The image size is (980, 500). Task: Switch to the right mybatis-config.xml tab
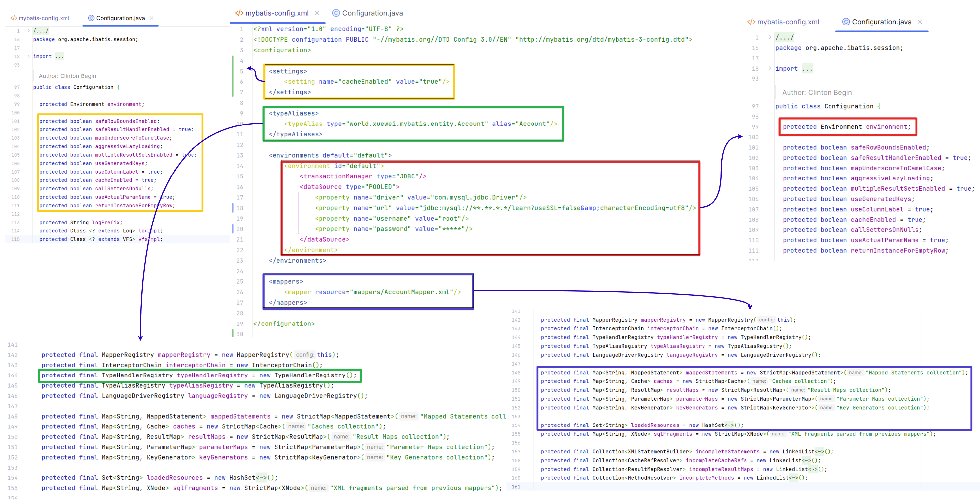point(788,22)
